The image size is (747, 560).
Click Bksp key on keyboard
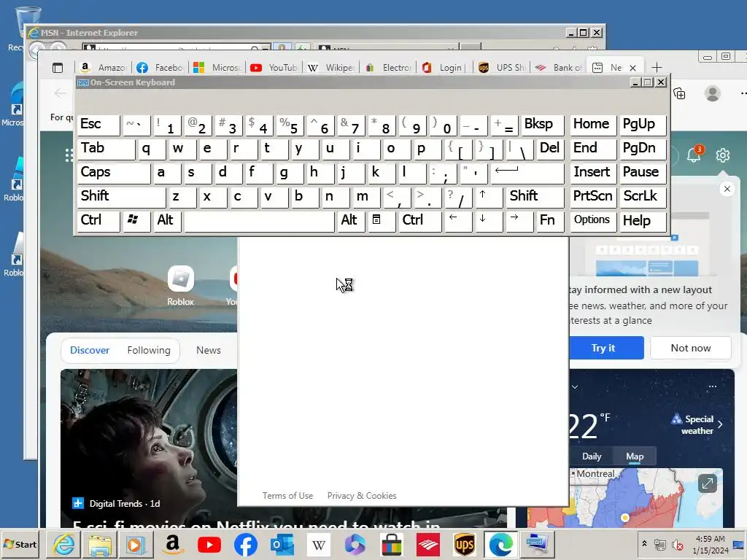click(543, 125)
